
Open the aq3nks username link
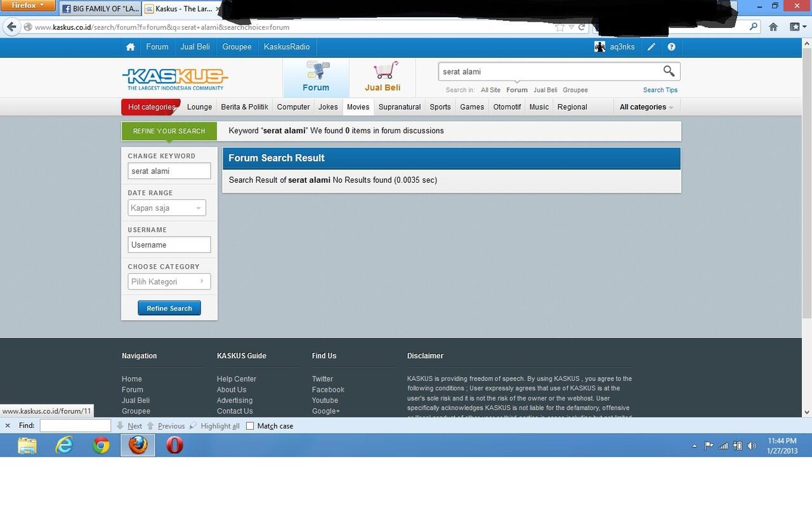click(x=622, y=47)
